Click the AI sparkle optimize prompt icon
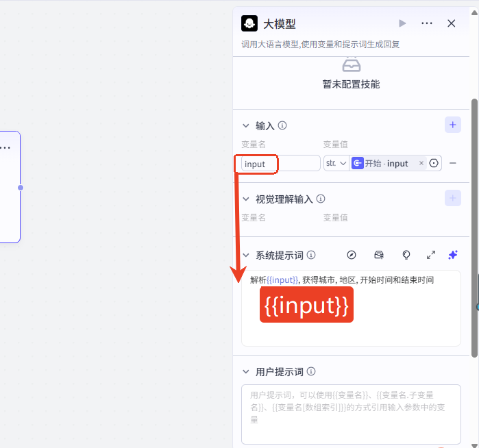This screenshot has width=479, height=448. (x=453, y=255)
